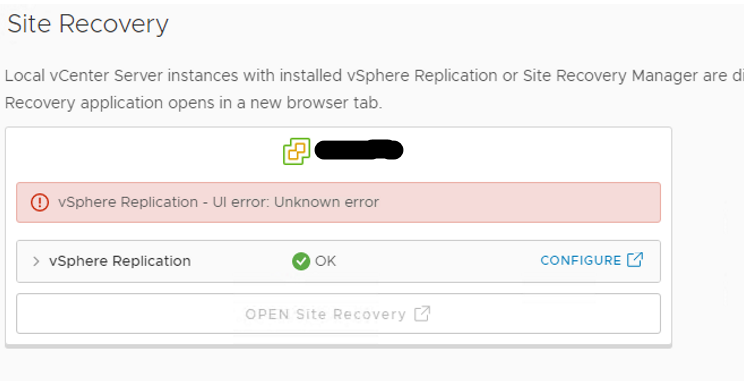Click the external-link icon beside CONFIGURE
Screen dimensions: 744x381
(x=635, y=260)
